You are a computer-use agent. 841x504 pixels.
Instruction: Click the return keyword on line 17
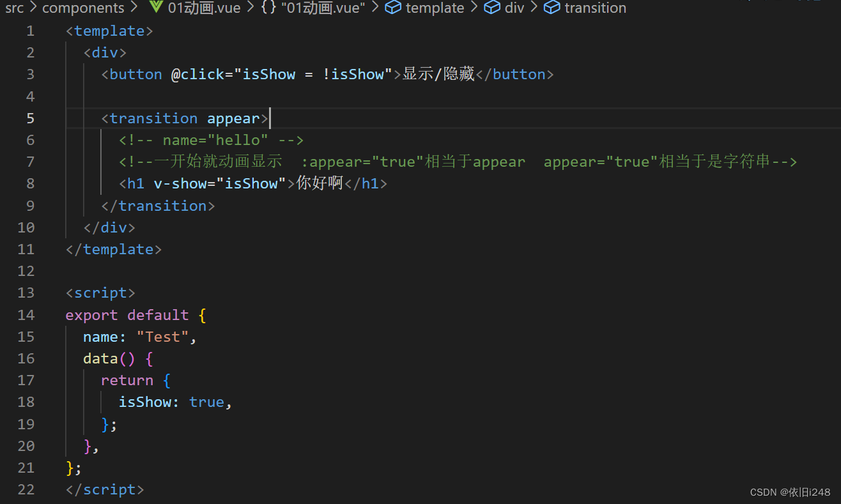pos(127,380)
